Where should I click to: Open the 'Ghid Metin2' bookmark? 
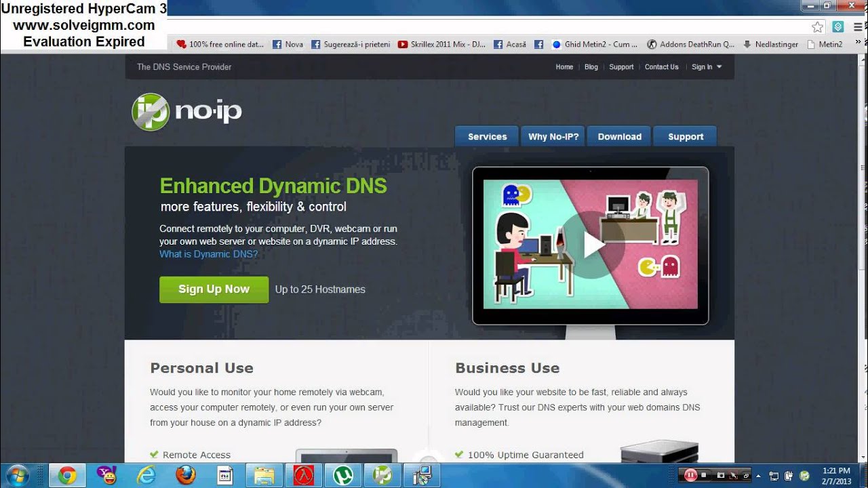[595, 44]
